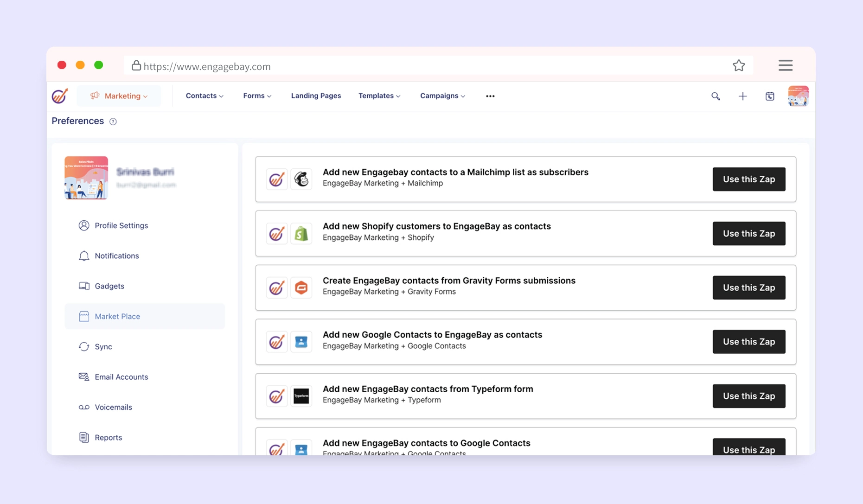Open the calendar clock icon in navbar

click(x=770, y=96)
